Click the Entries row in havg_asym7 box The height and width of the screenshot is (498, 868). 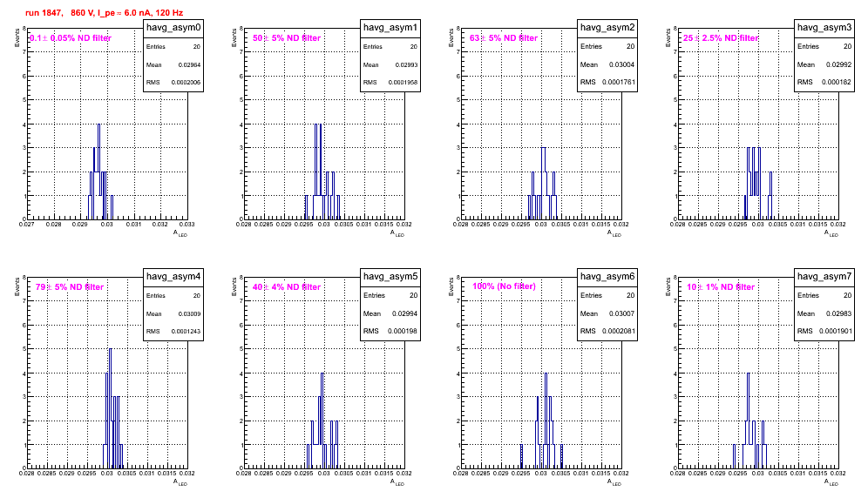(x=824, y=295)
